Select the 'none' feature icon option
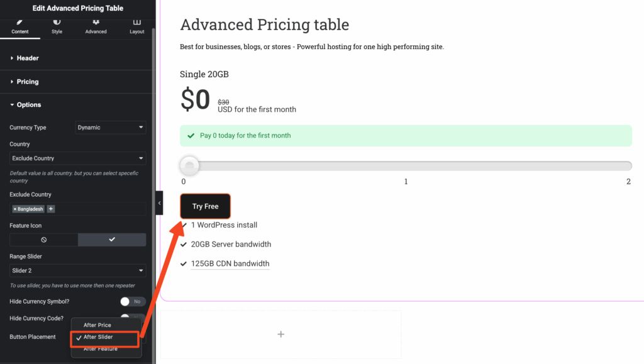This screenshot has height=364, width=644. (44, 240)
